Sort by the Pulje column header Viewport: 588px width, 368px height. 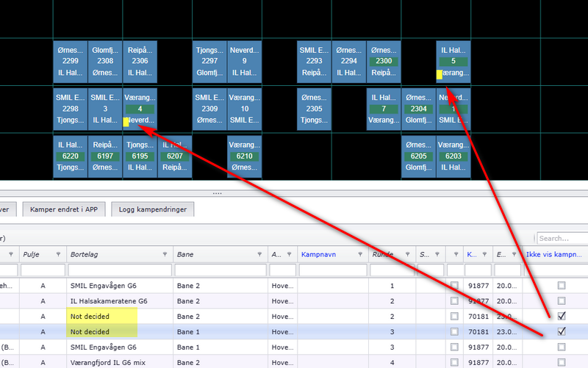31,254
